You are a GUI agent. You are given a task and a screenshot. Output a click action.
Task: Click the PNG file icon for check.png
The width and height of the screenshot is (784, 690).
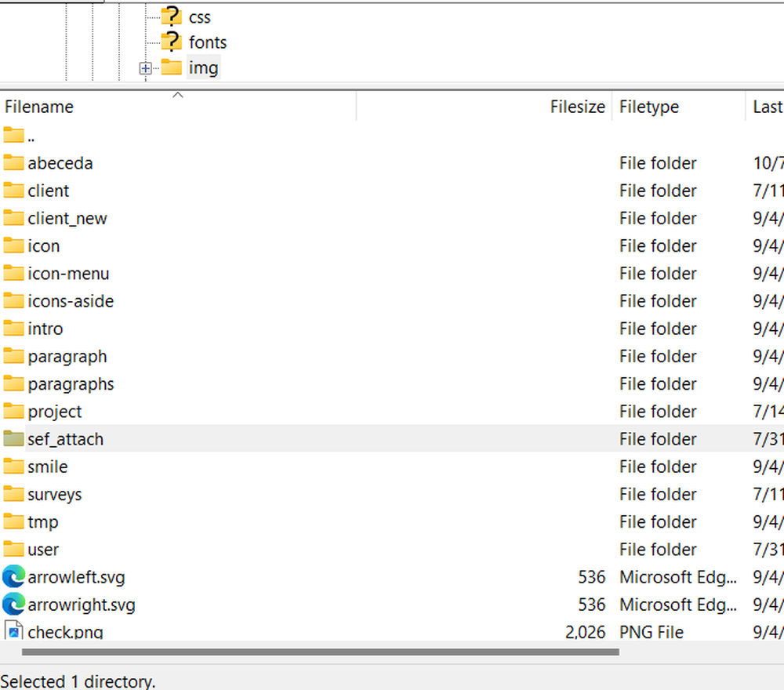[x=13, y=631]
